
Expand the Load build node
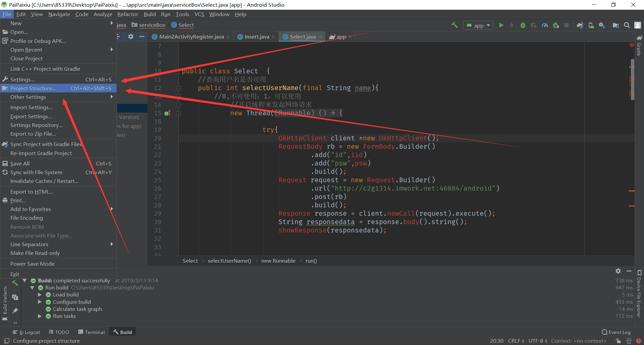(x=40, y=295)
